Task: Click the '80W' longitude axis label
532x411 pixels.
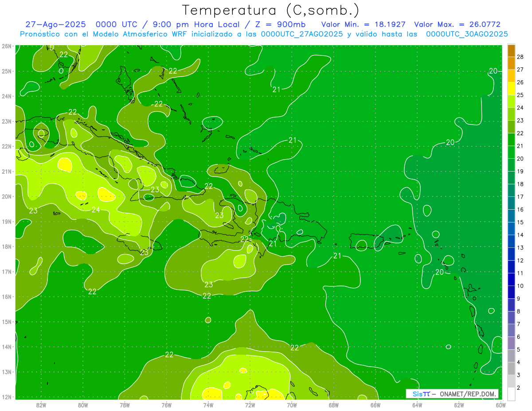Action: pyautogui.click(x=83, y=405)
